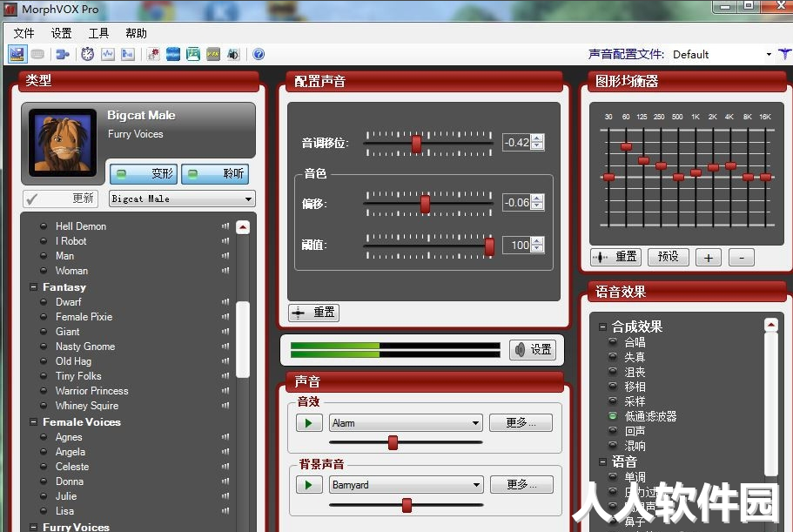Open the 文件 menu
The width and height of the screenshot is (793, 532).
coord(24,33)
